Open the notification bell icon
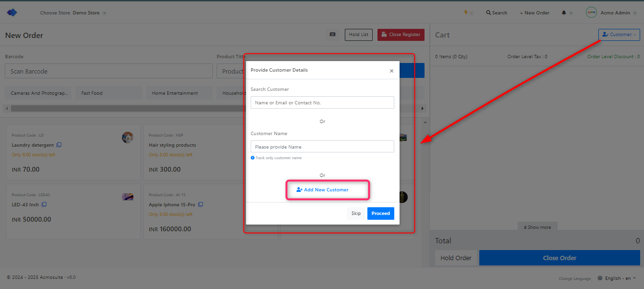Image resolution: width=644 pixels, height=289 pixels. (x=564, y=13)
